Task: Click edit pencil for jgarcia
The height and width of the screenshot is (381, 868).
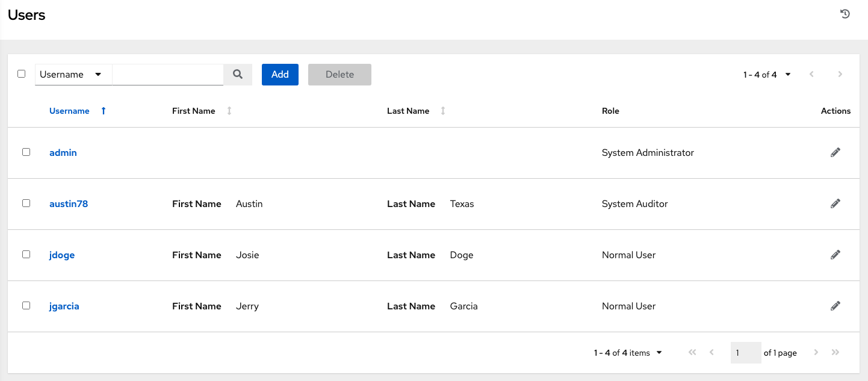Action: pos(835,306)
